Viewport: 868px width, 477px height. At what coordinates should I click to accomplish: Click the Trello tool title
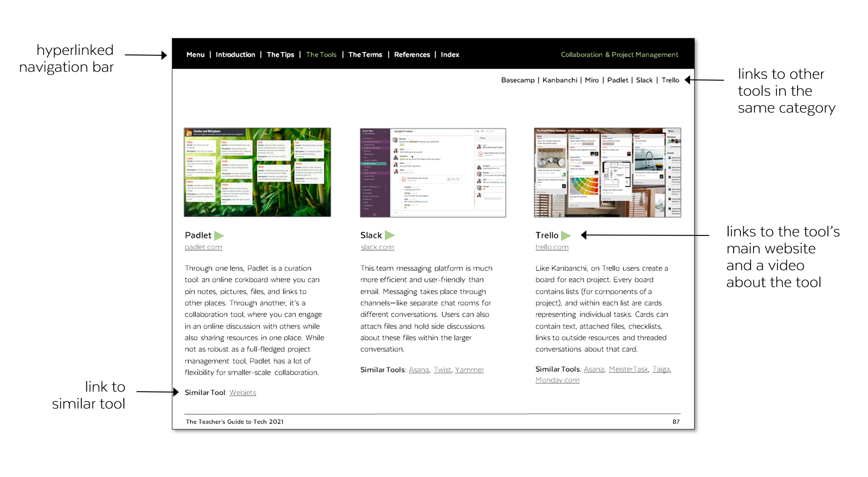click(x=547, y=235)
